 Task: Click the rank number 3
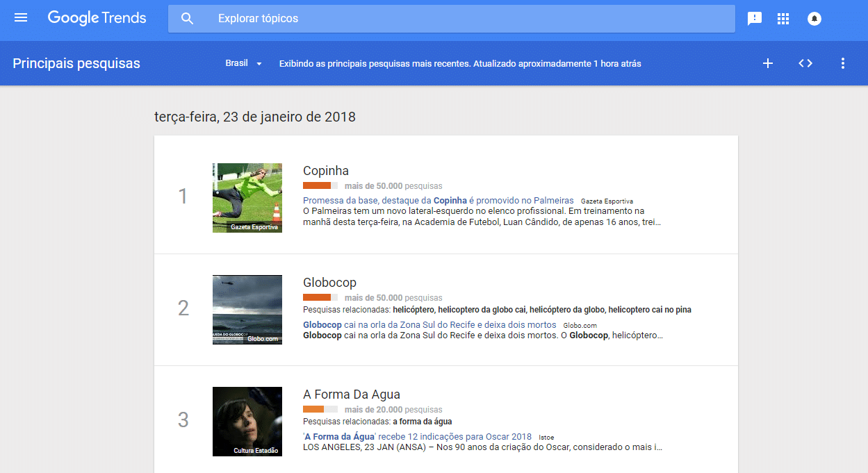coord(183,420)
